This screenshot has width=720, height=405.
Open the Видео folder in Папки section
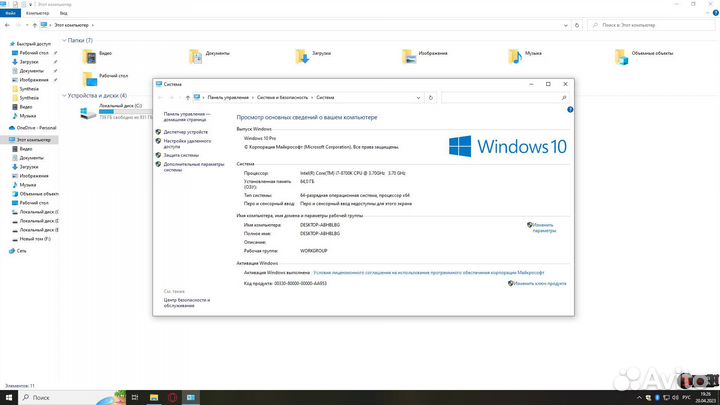97,56
